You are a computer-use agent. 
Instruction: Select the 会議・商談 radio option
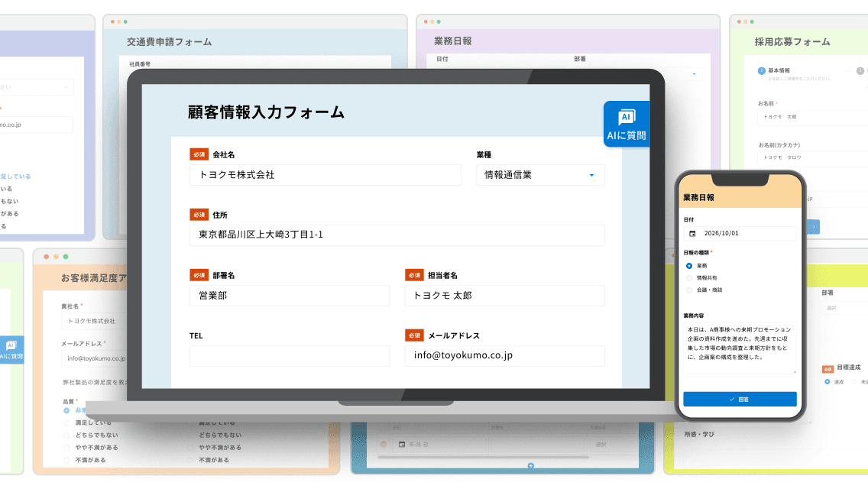[689, 290]
